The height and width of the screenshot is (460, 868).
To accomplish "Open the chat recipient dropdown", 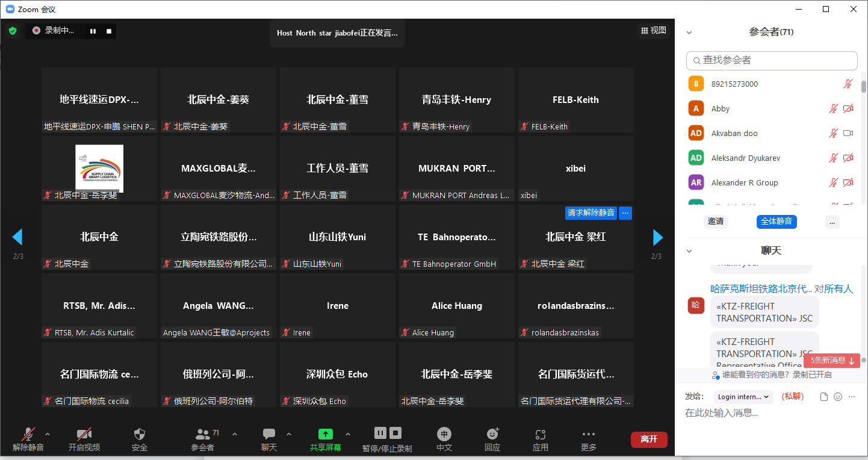I will pos(743,397).
